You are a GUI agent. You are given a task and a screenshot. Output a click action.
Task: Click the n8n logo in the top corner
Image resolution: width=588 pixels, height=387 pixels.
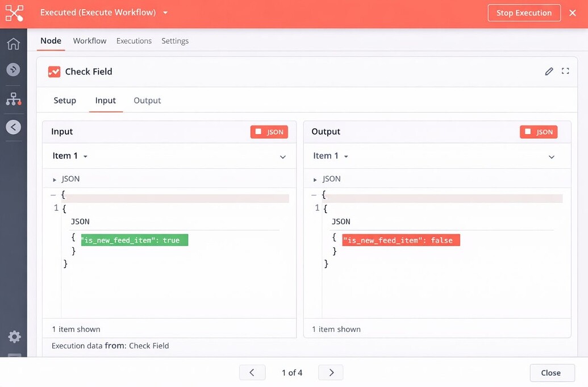click(14, 13)
